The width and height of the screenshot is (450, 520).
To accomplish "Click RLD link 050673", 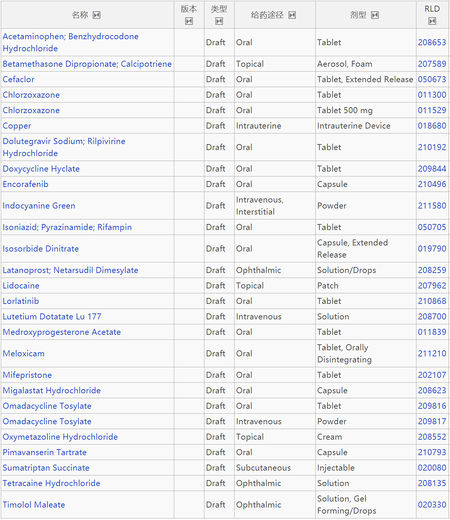I will click(432, 79).
